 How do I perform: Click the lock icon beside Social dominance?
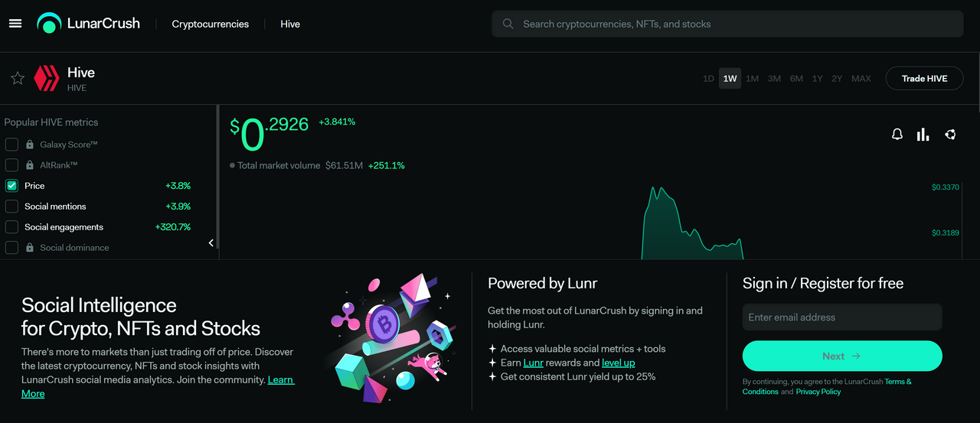point(30,248)
